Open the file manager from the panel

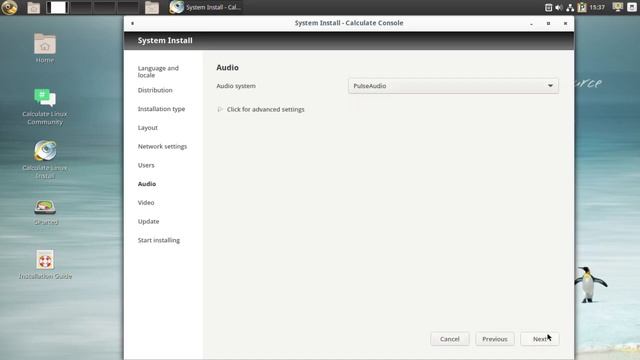pos(33,7)
